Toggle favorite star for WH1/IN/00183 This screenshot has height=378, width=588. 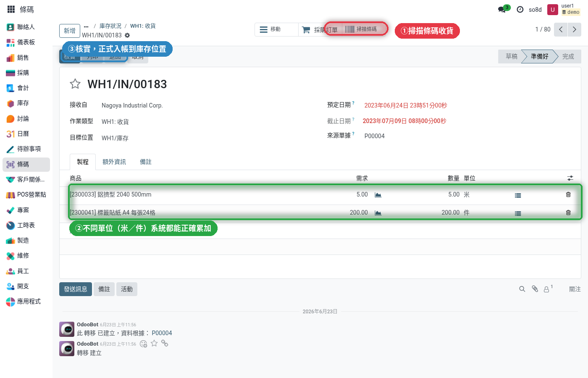coord(75,84)
